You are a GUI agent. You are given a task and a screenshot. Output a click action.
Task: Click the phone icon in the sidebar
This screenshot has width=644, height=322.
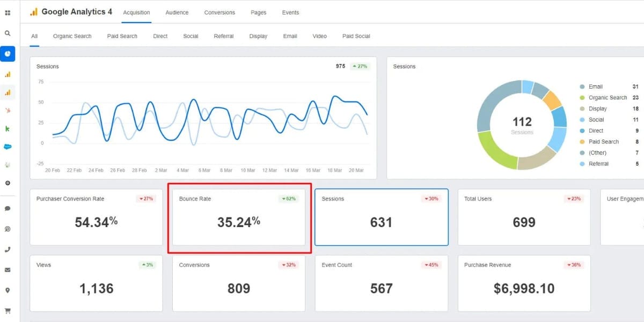pyautogui.click(x=8, y=249)
